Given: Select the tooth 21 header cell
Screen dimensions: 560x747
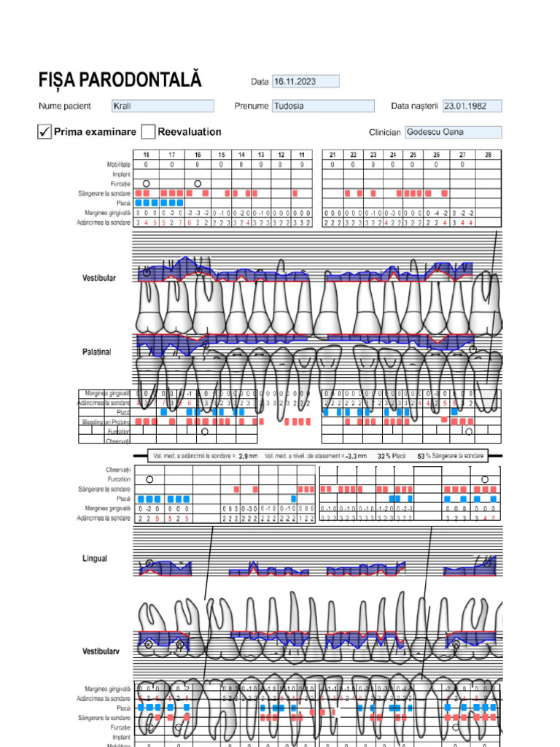Looking at the screenshot, I should point(332,155).
